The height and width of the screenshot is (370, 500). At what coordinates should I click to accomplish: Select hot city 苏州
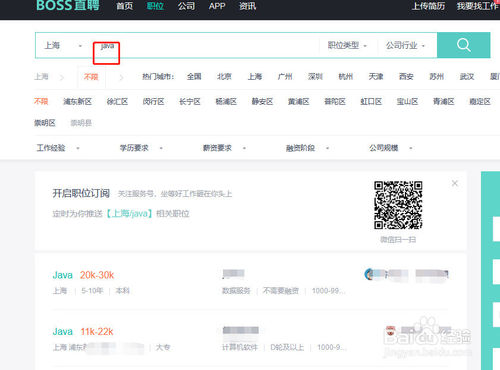[x=437, y=77]
